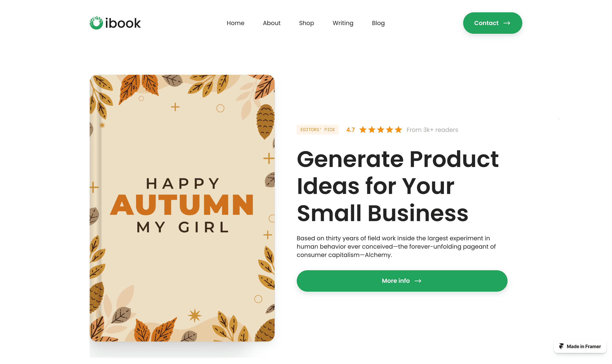Image resolution: width=612 pixels, height=364 pixels.
Task: Go to the About page
Action: click(x=272, y=23)
